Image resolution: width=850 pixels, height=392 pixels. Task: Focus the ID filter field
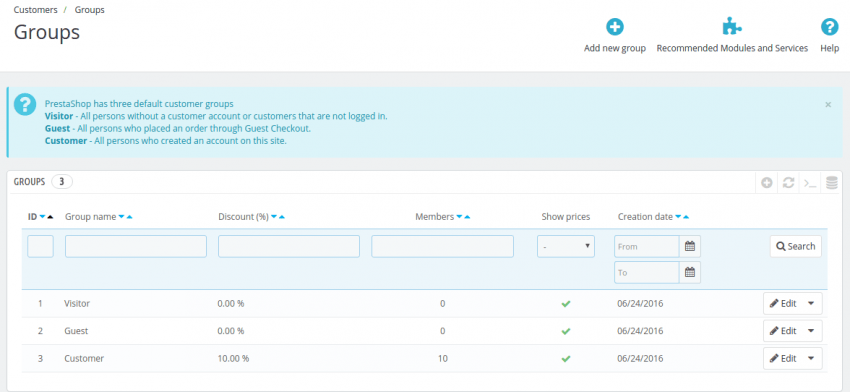[x=41, y=246]
